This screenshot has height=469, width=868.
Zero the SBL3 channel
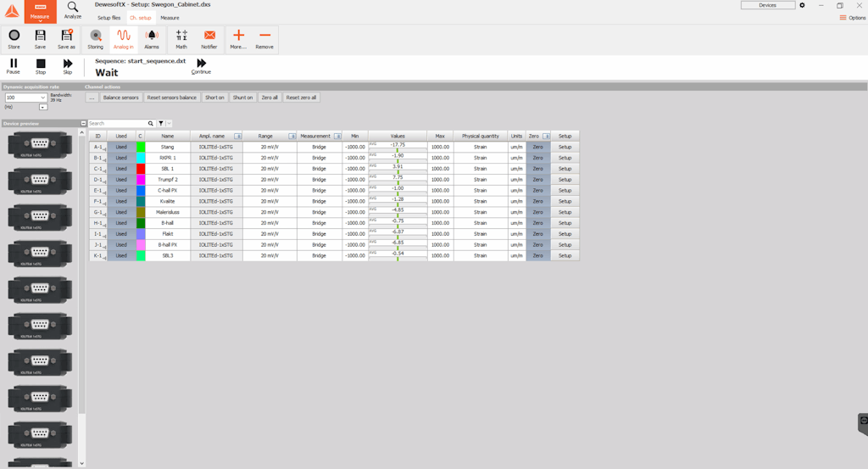538,256
